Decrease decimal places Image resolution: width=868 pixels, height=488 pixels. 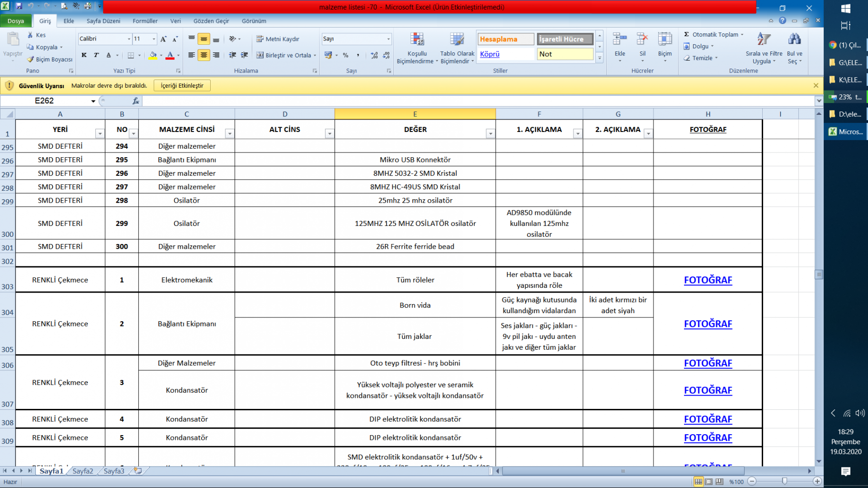point(386,55)
